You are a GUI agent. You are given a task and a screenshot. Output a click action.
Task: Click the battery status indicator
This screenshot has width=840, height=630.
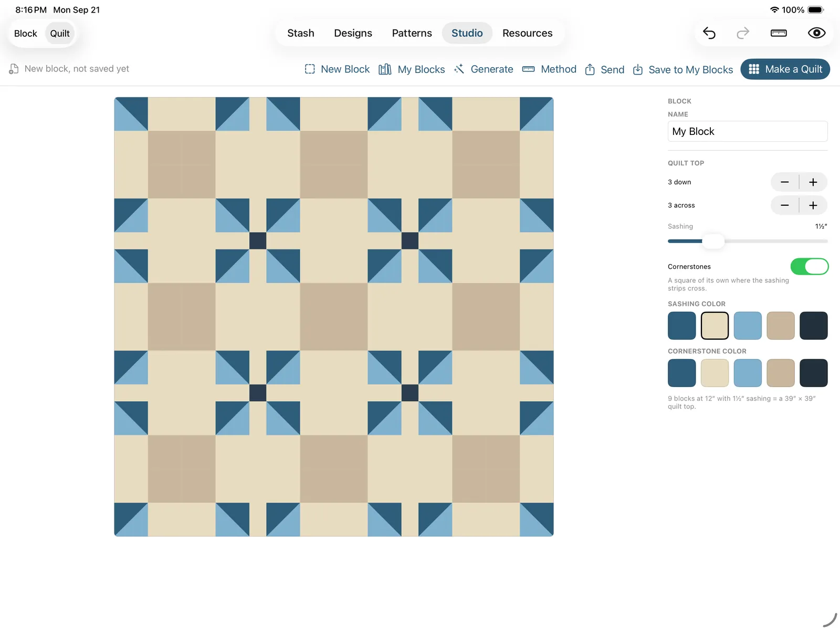point(816,10)
